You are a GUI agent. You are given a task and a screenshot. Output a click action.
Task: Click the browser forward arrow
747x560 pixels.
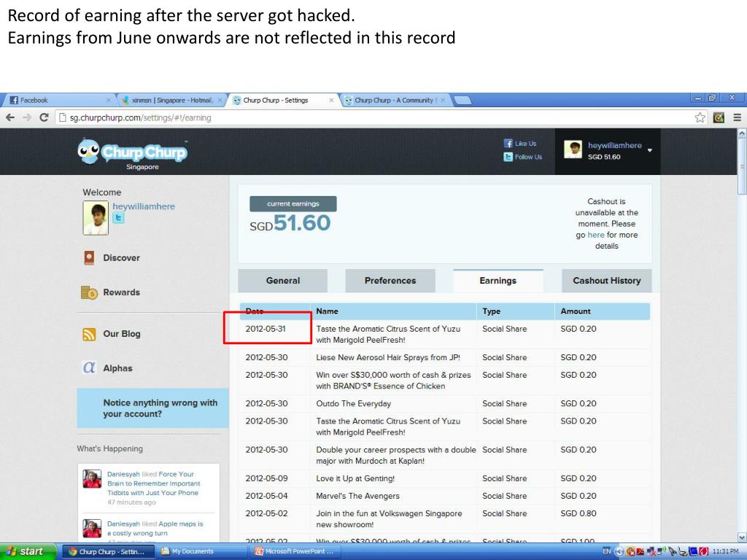tap(27, 117)
